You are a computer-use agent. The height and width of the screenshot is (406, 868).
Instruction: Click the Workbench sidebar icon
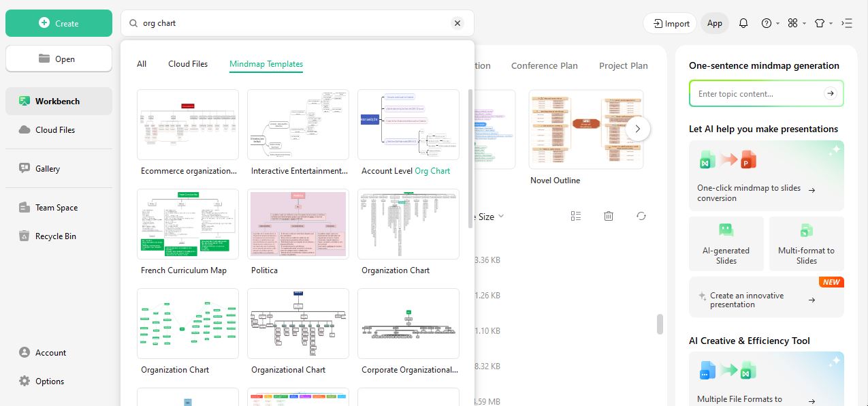click(25, 101)
